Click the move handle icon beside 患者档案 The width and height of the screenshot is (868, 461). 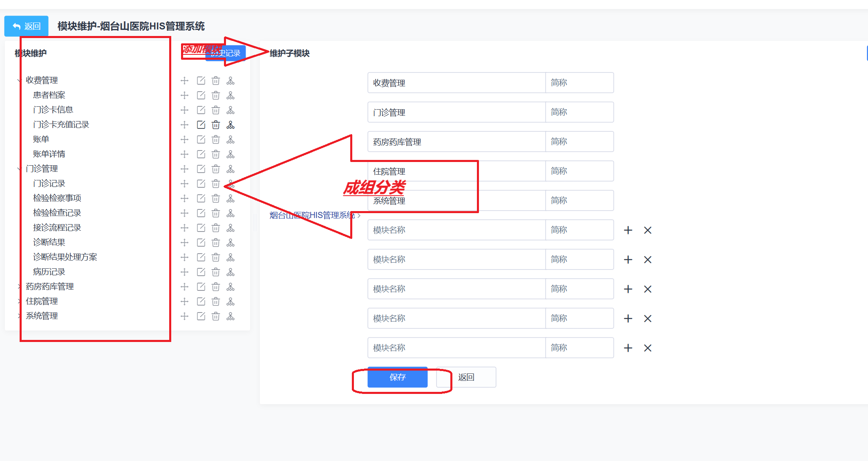click(184, 95)
